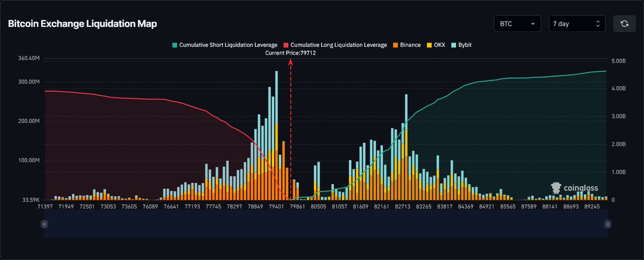Click right axis value 5.00B
This screenshot has height=260, width=644.
tap(618, 61)
